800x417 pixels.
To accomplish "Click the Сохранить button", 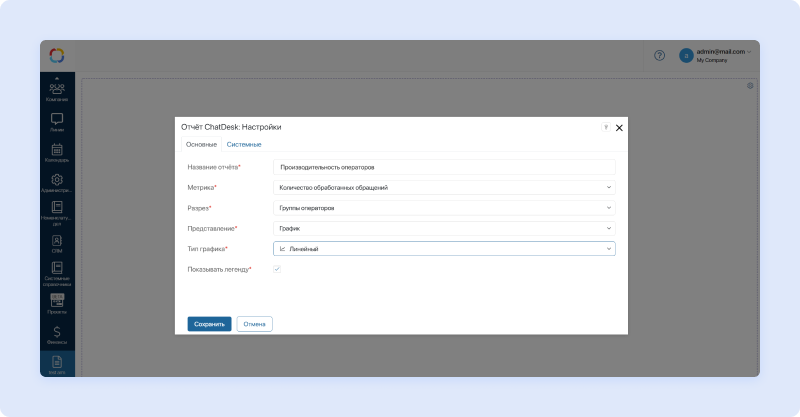I will [x=209, y=324].
